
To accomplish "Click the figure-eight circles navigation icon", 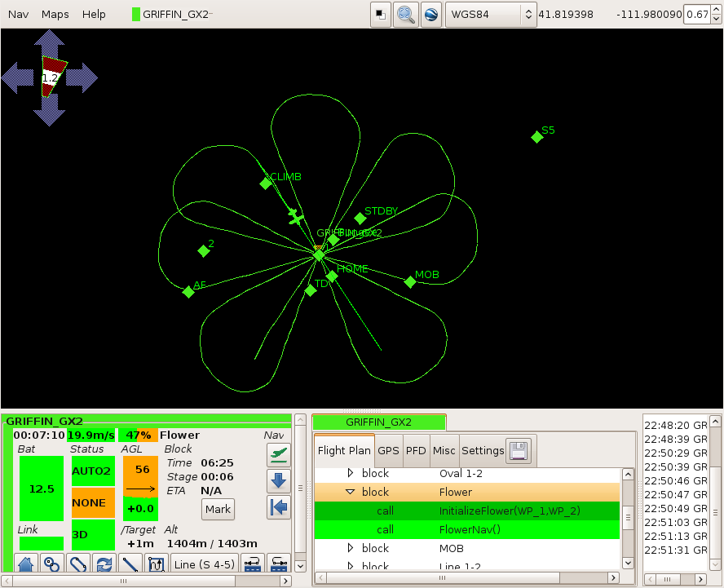I will [51, 564].
